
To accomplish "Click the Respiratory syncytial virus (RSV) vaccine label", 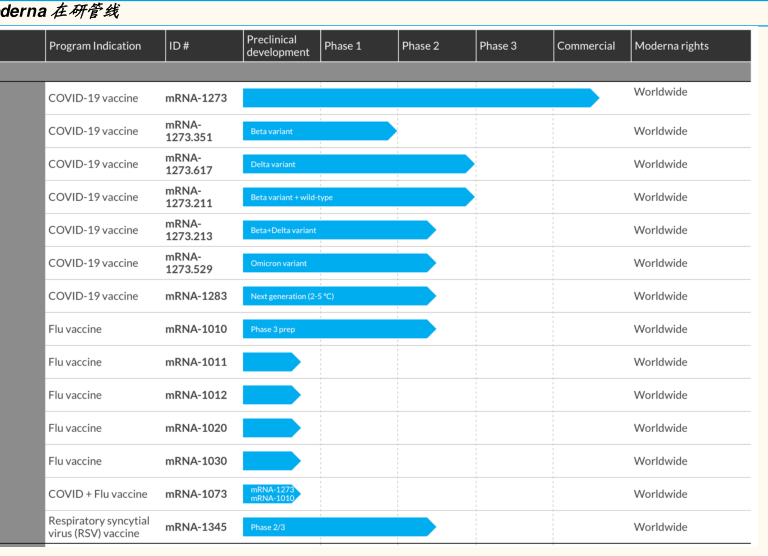I will [x=99, y=527].
